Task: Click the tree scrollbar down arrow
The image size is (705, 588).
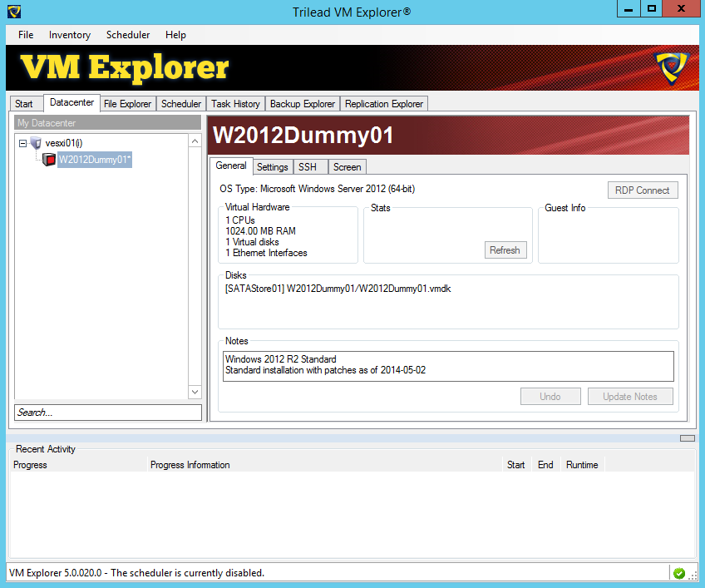Action: pyautogui.click(x=195, y=392)
